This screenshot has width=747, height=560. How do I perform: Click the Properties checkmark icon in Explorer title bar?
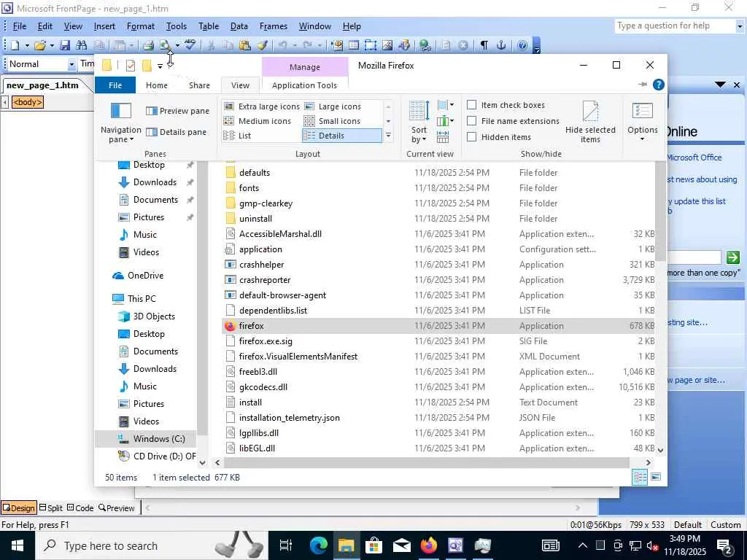131,66
